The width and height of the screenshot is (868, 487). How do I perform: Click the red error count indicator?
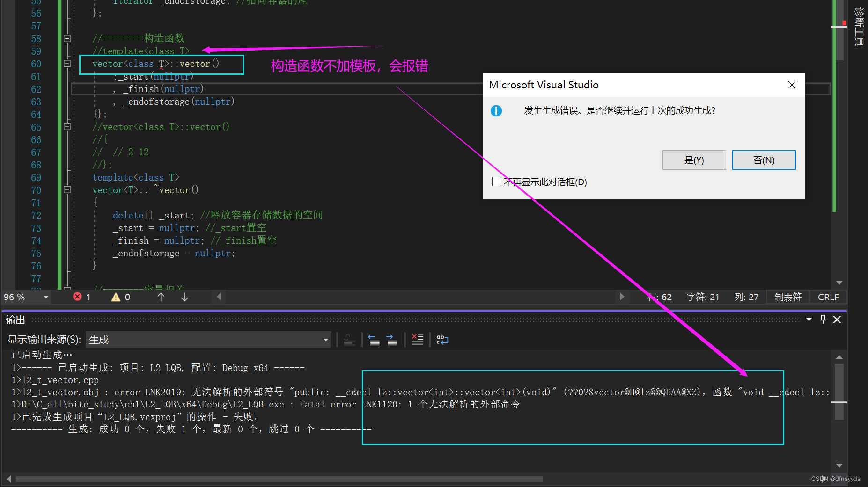(x=82, y=297)
